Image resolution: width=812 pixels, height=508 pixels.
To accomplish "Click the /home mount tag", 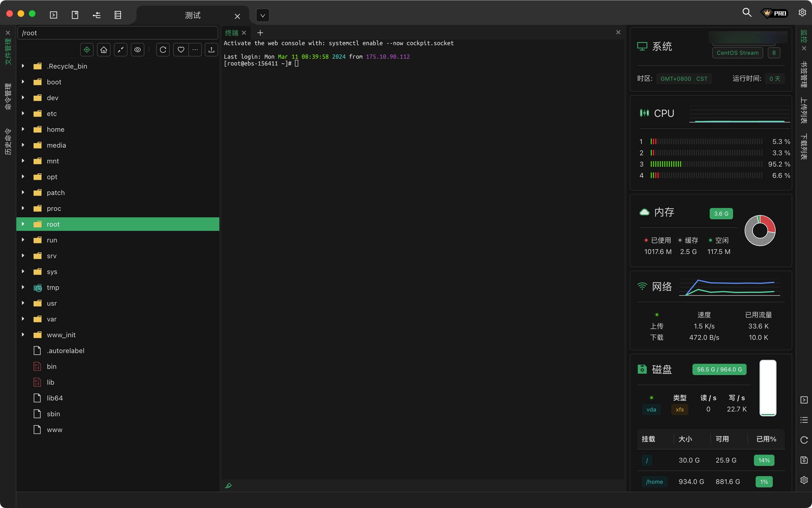I will [x=654, y=481].
